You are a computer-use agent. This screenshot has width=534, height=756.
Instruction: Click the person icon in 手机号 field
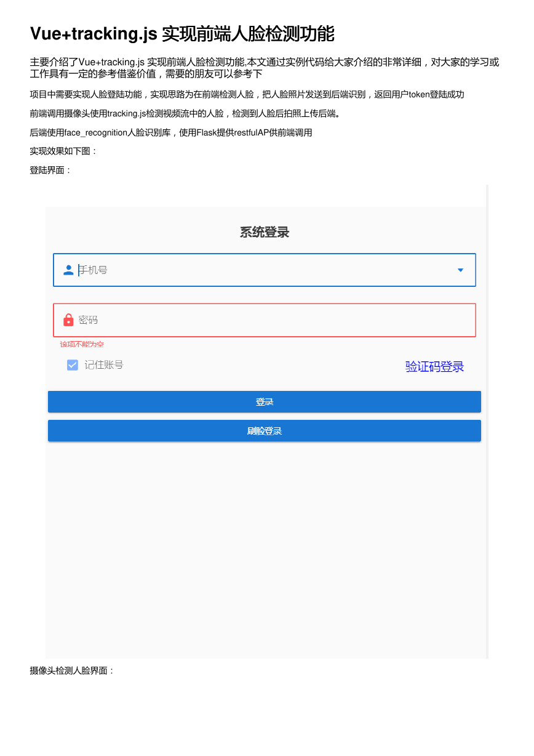point(68,270)
